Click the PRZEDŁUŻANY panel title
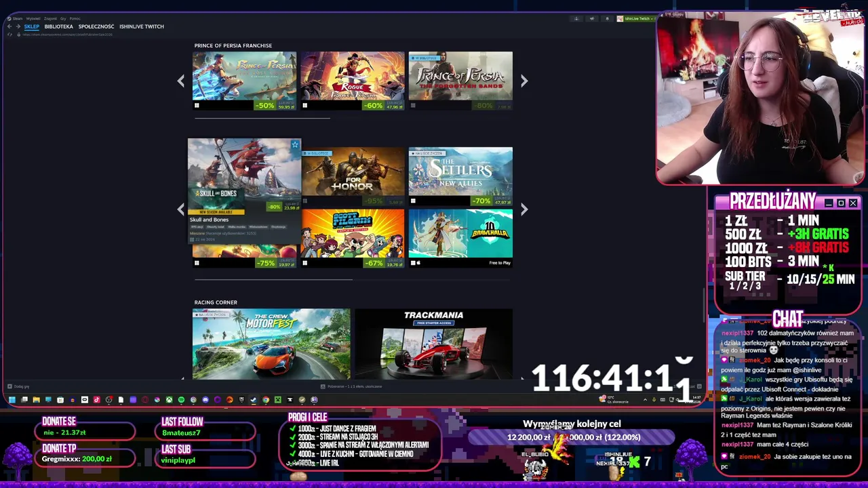 tap(772, 201)
